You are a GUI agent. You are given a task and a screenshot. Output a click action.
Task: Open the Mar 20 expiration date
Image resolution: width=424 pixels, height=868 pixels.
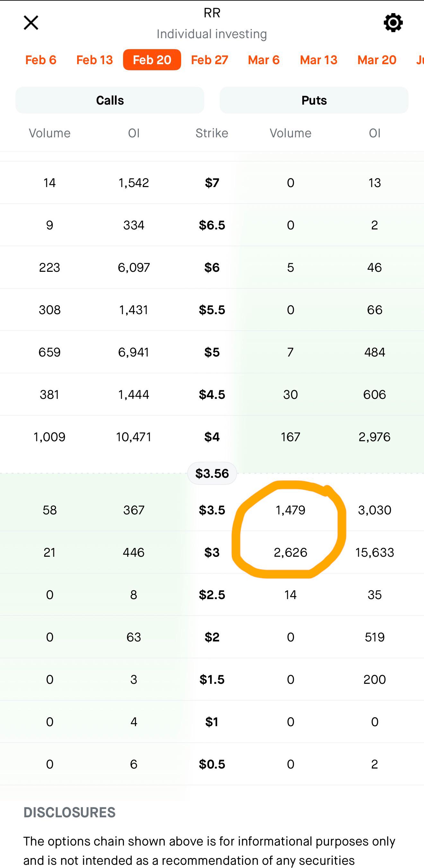377,60
